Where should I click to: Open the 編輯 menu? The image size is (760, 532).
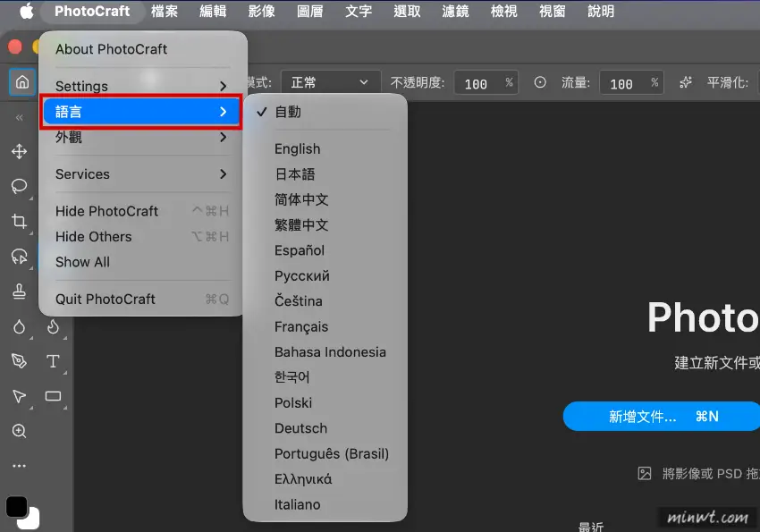(x=213, y=11)
